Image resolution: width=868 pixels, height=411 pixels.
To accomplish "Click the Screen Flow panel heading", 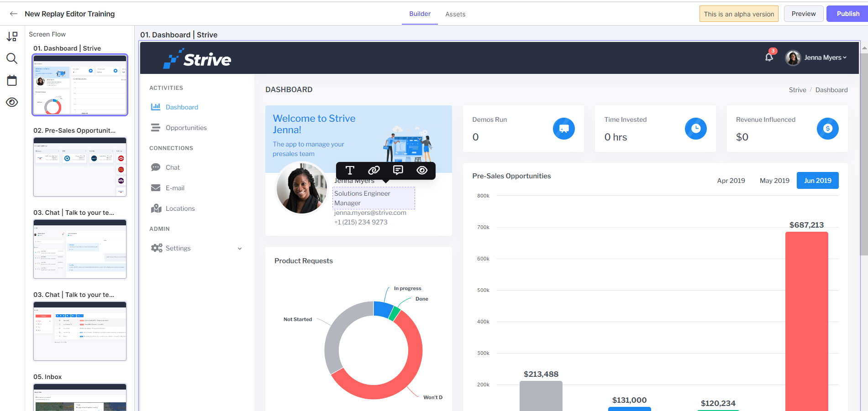I will 47,34.
